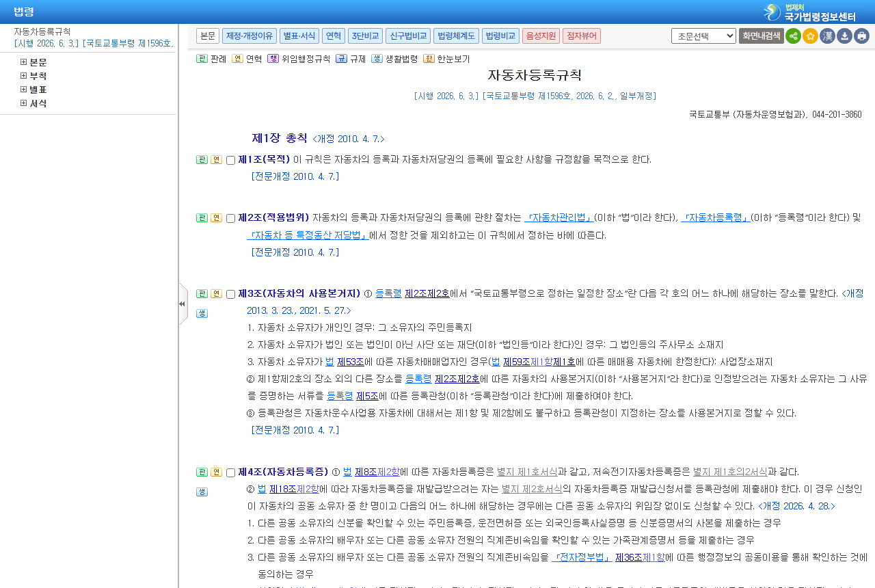Click the 판례 icon beside 제4조(자동차등록증)

point(202,472)
